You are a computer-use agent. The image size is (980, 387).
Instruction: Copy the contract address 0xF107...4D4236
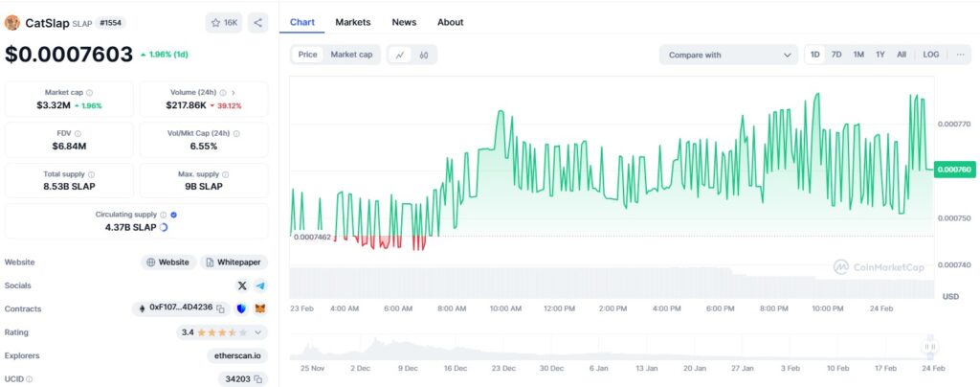tap(220, 308)
